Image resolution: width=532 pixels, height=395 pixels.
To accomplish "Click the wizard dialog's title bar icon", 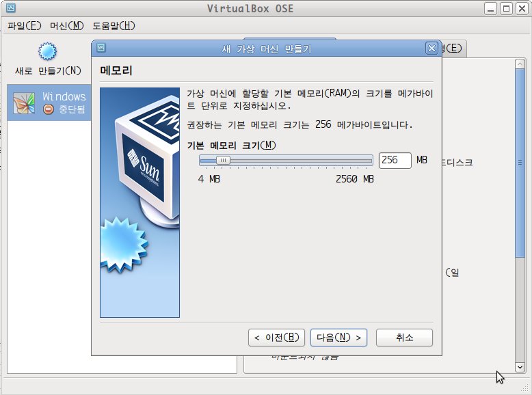I will pos(101,48).
